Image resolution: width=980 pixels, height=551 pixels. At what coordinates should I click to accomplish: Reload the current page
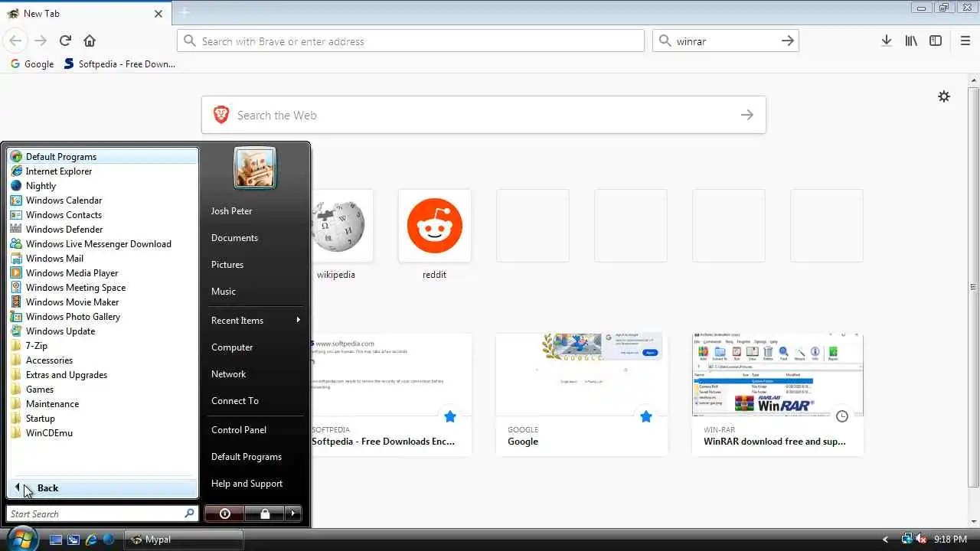[65, 41]
